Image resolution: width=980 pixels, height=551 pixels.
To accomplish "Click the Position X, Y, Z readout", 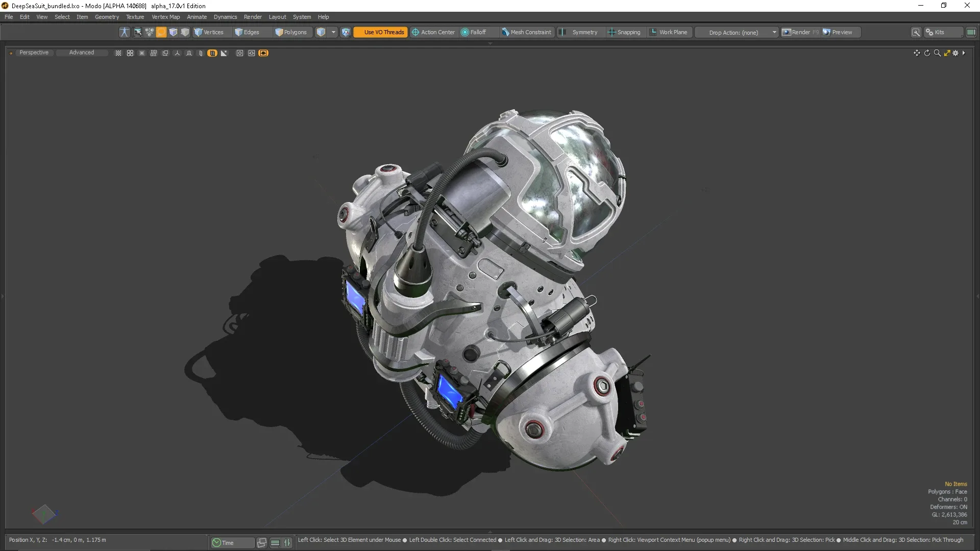I will coord(58,540).
